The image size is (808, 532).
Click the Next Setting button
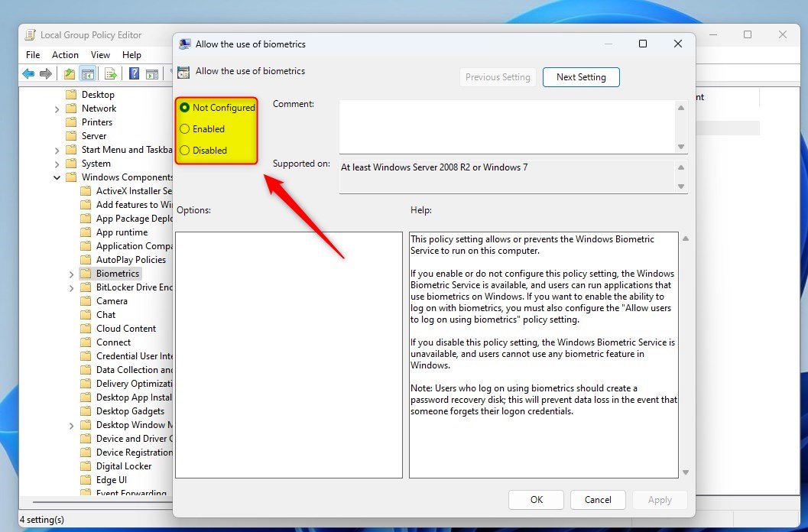[x=581, y=76]
